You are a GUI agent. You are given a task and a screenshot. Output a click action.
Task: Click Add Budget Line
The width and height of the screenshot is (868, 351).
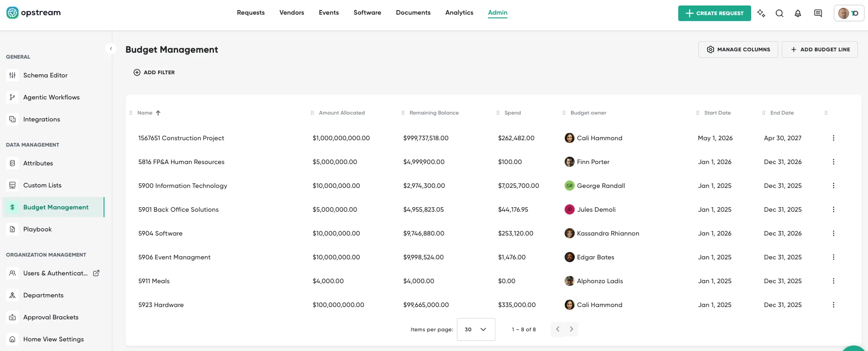pyautogui.click(x=820, y=49)
